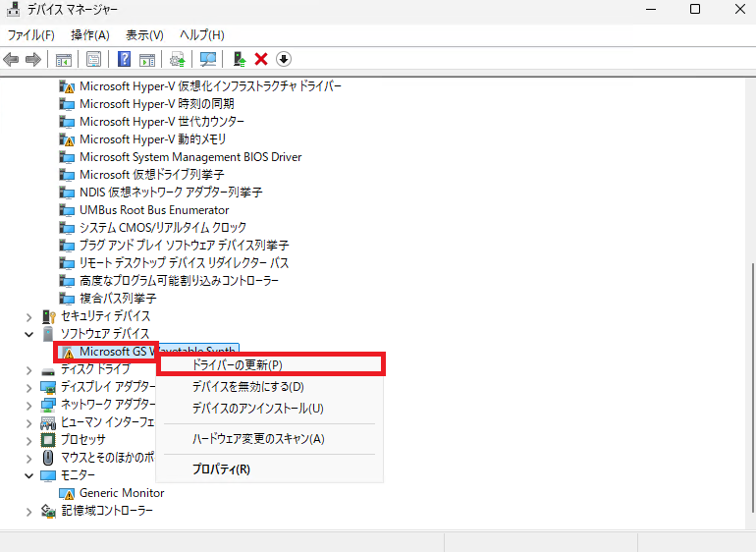This screenshot has width=756, height=552.
Task: Click the red X Uninstall device icon
Action: (261, 59)
